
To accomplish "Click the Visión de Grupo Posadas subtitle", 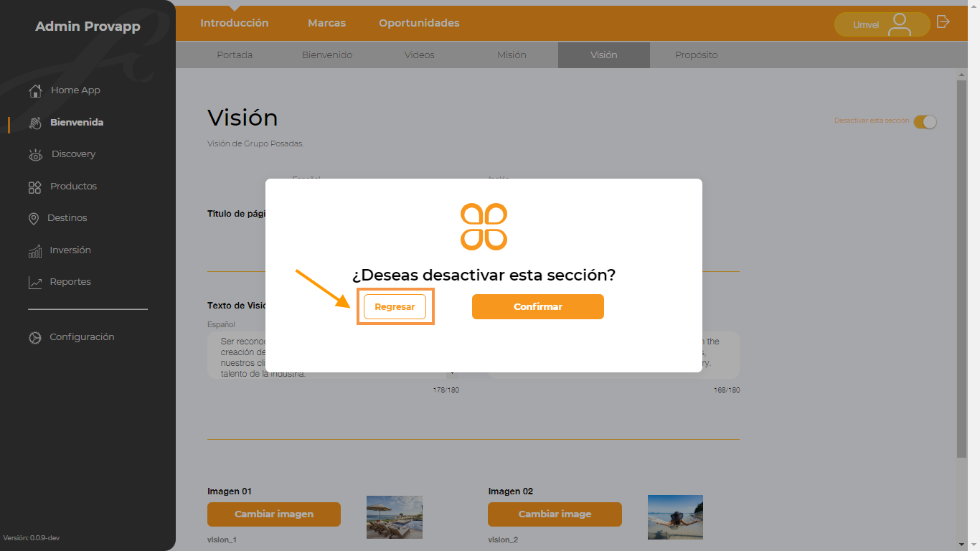I will pyautogui.click(x=255, y=143).
